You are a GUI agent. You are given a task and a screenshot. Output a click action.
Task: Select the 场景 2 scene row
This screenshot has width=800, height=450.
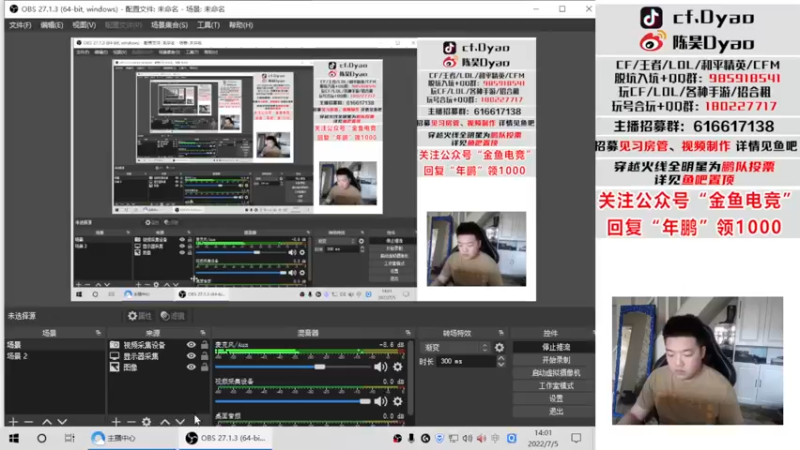55,356
